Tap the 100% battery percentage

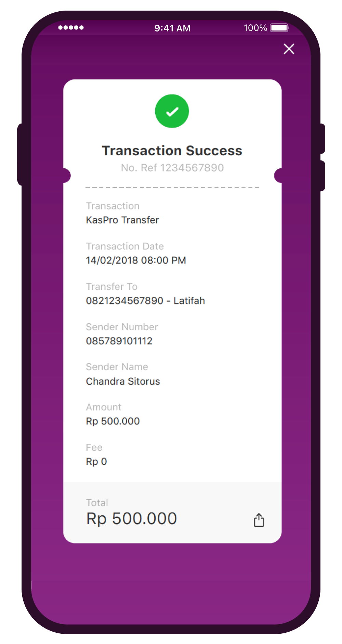click(x=255, y=28)
